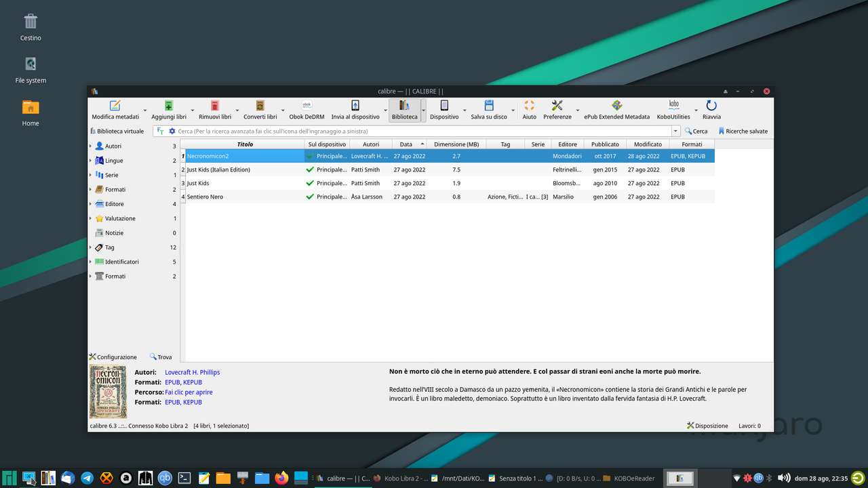This screenshot has width=868, height=488.
Task: Open Biblioteca toolbar button
Action: click(x=404, y=110)
